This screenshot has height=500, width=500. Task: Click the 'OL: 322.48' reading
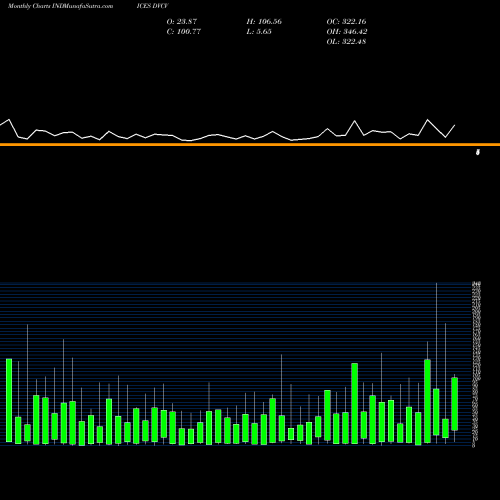coord(346,42)
